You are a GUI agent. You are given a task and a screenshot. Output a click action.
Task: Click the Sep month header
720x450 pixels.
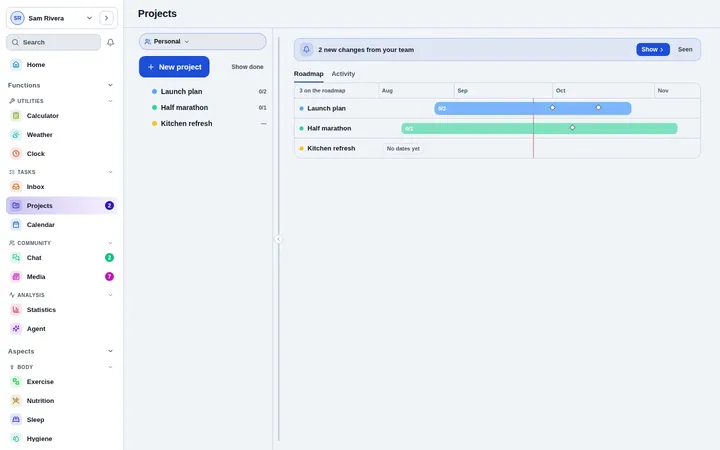point(462,90)
